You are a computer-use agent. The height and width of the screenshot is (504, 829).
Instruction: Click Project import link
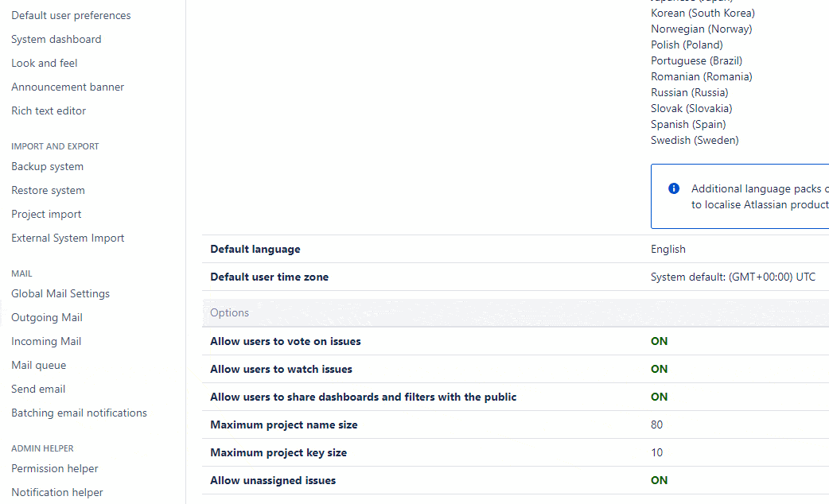(46, 214)
